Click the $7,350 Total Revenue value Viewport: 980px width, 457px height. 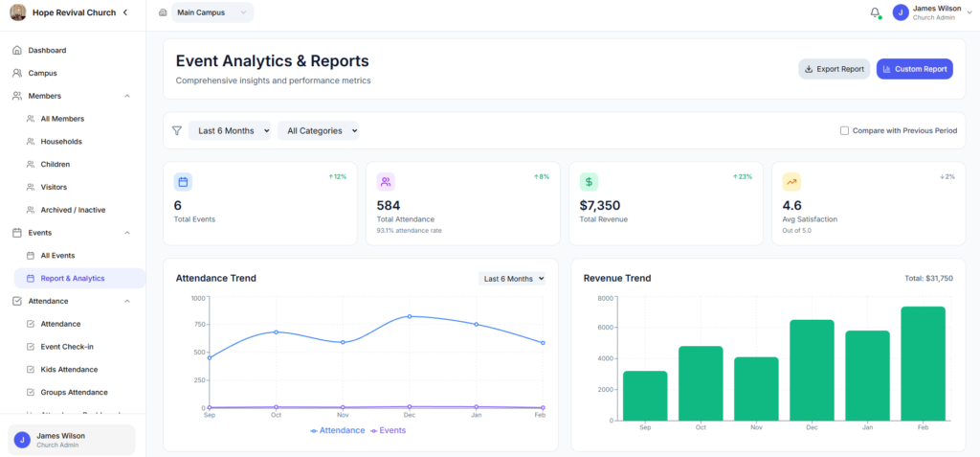coord(600,205)
